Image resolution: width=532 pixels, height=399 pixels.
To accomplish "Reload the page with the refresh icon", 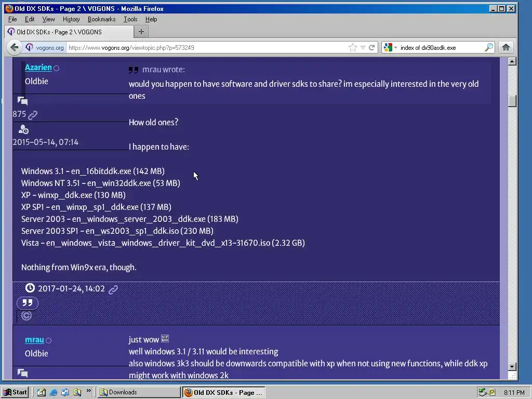I will tap(372, 47).
